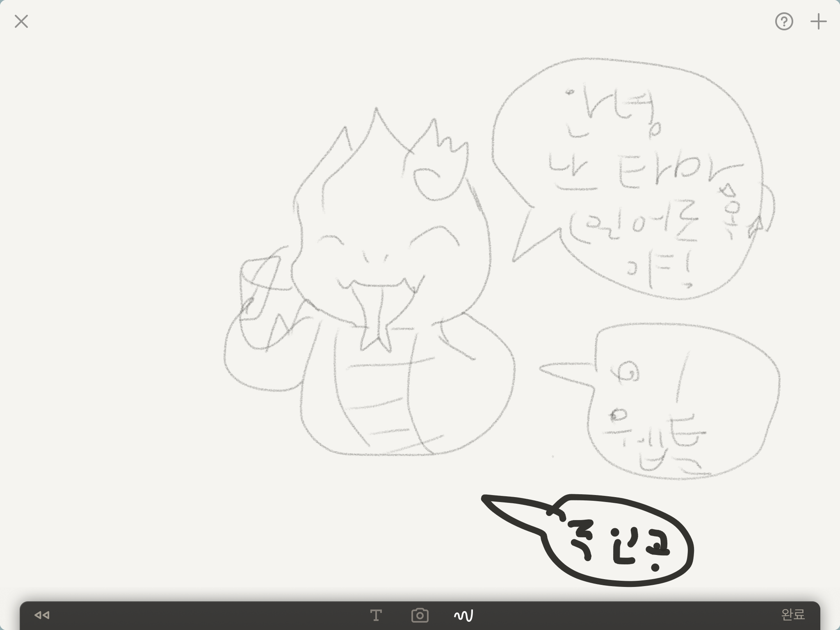Open the camera photo insert tool
Screen dimensions: 840x630
(420, 615)
